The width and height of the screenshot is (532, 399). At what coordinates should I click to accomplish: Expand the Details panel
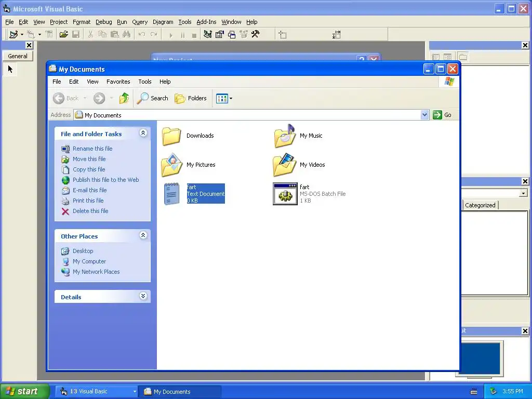[143, 296]
